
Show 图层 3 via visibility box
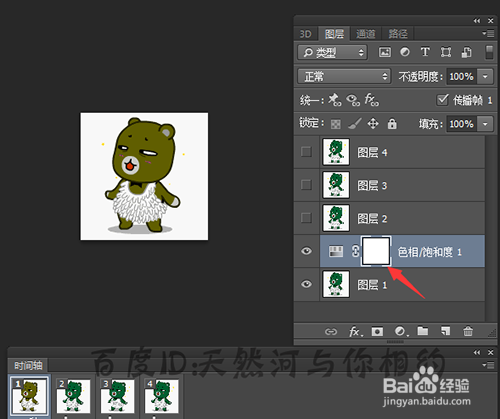306,185
